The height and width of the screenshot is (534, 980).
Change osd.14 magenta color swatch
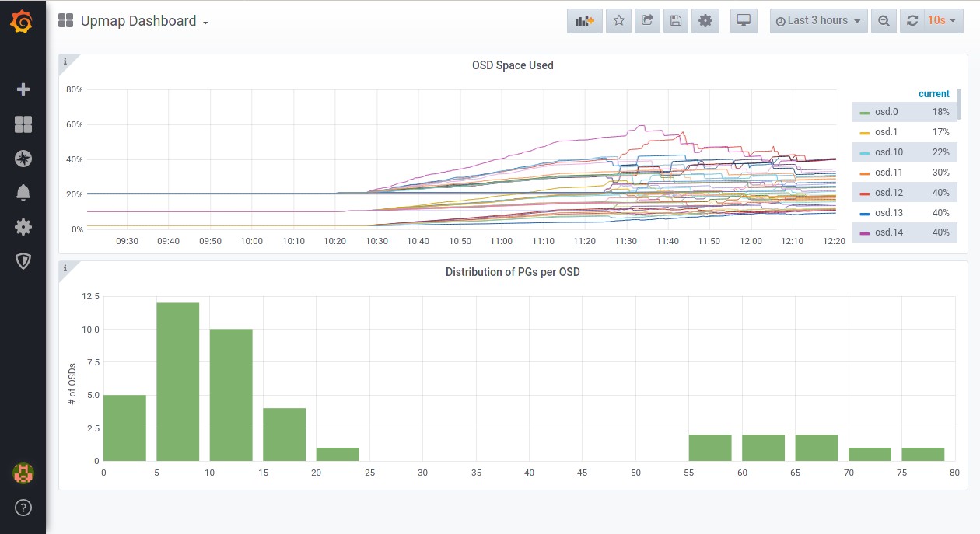(864, 233)
